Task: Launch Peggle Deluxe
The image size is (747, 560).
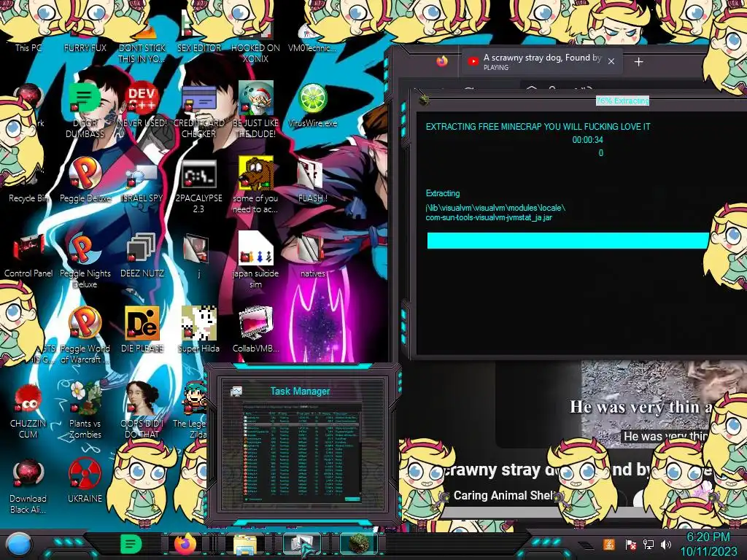Action: click(85, 180)
